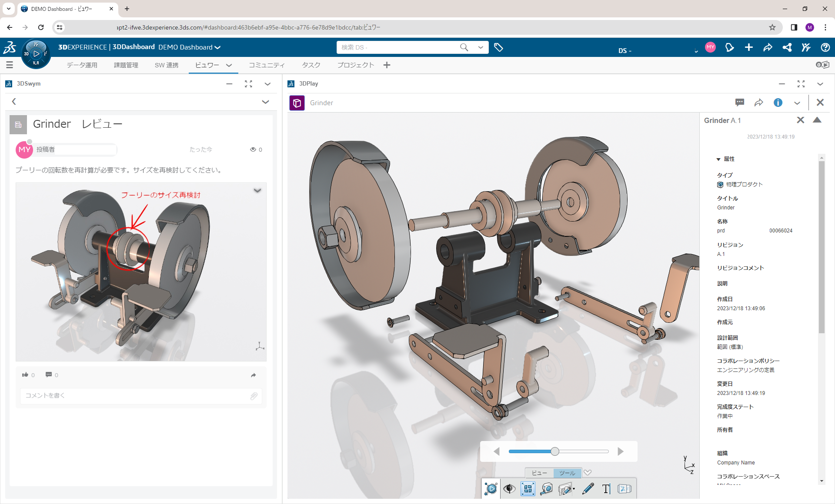Open the Grinder review thumbnail image
Screen dimensions: 835x504
click(x=141, y=272)
